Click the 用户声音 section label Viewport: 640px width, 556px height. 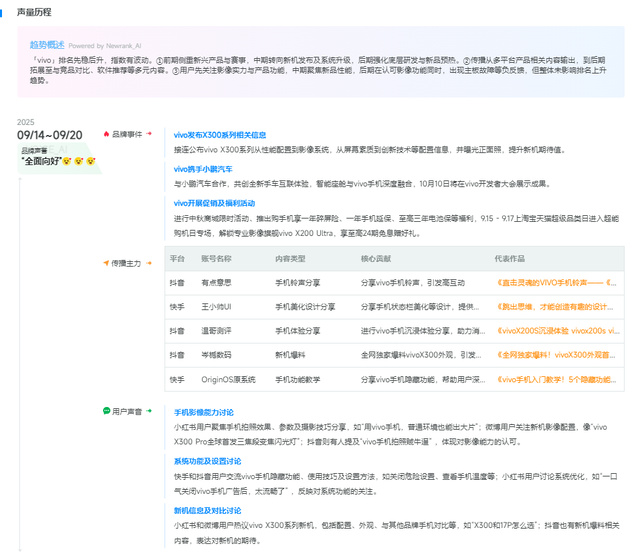(x=127, y=411)
